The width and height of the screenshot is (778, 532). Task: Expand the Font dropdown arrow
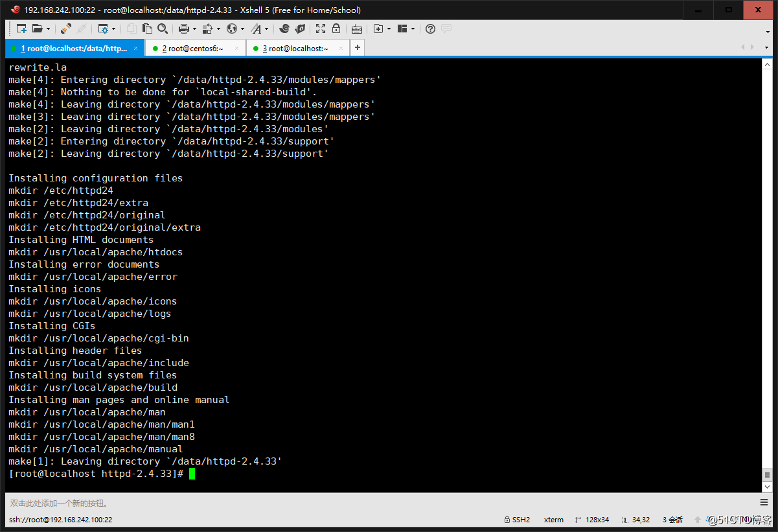pyautogui.click(x=266, y=29)
